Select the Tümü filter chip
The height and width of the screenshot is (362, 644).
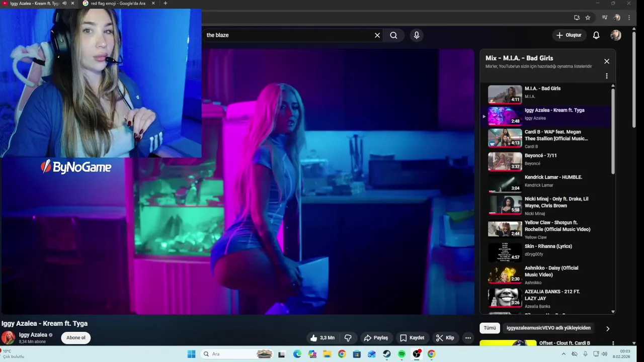point(490,328)
